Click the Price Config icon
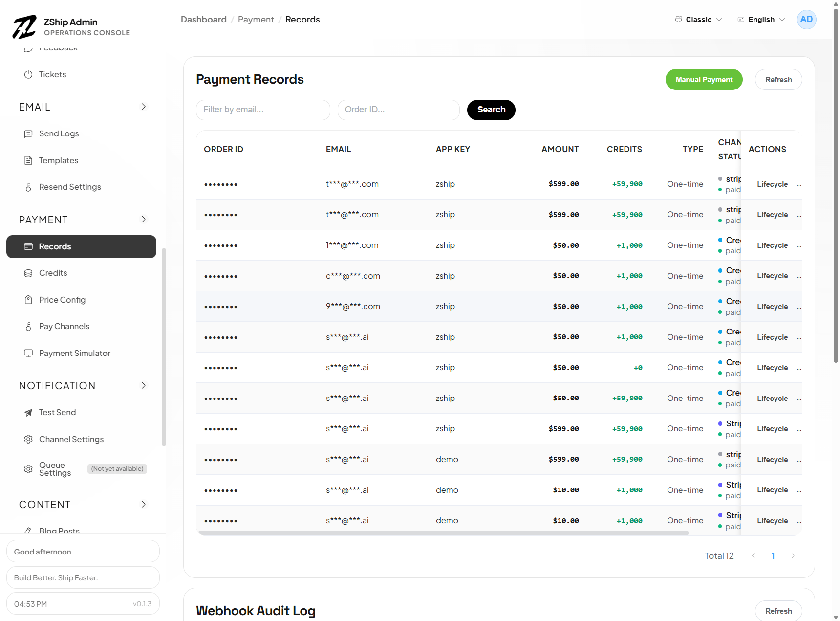 28,300
